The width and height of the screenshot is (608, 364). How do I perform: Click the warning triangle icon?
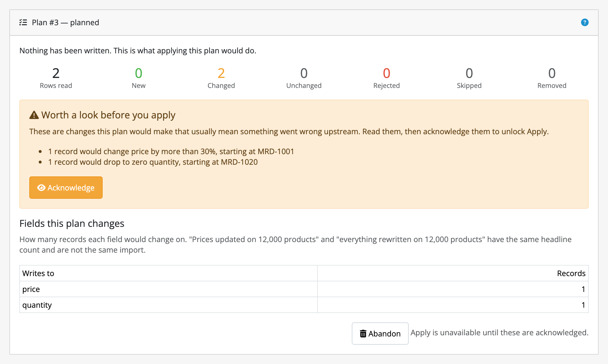[x=34, y=115]
